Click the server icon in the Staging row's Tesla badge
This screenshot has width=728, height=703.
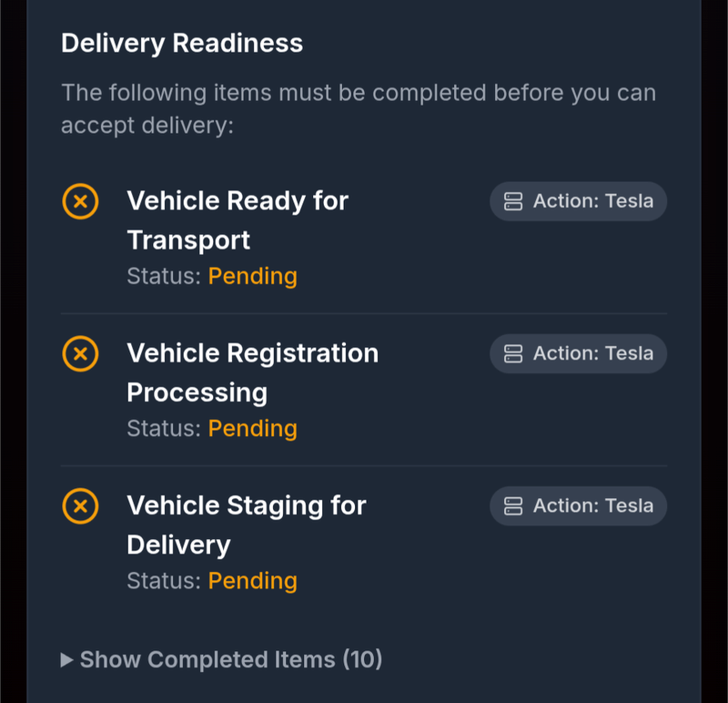pos(513,505)
